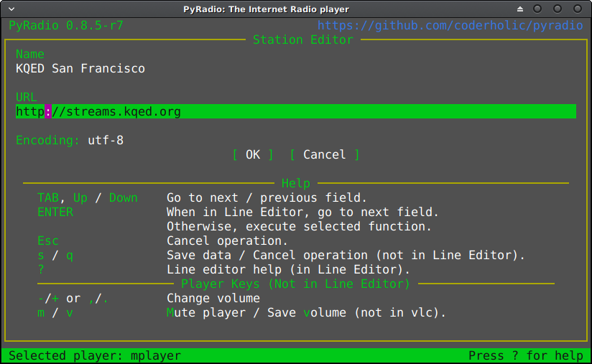
Task: Select the utf-8 encoding value
Action: coord(106,140)
